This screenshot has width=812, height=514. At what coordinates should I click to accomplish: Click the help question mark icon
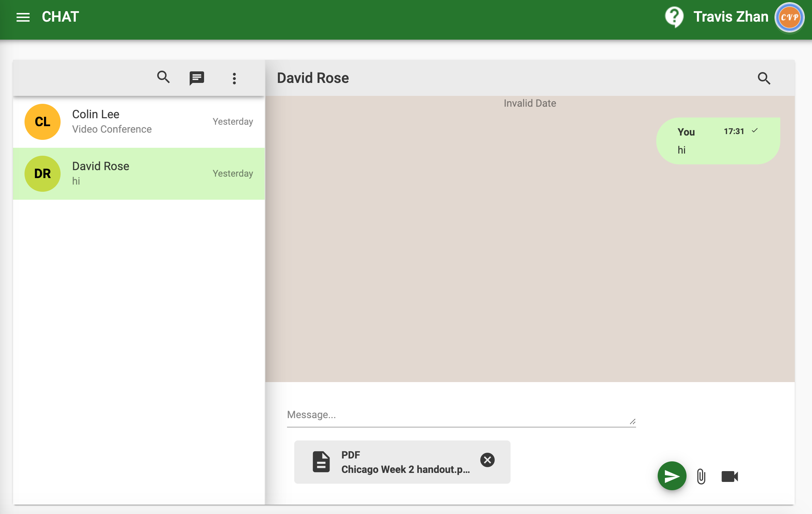[674, 17]
